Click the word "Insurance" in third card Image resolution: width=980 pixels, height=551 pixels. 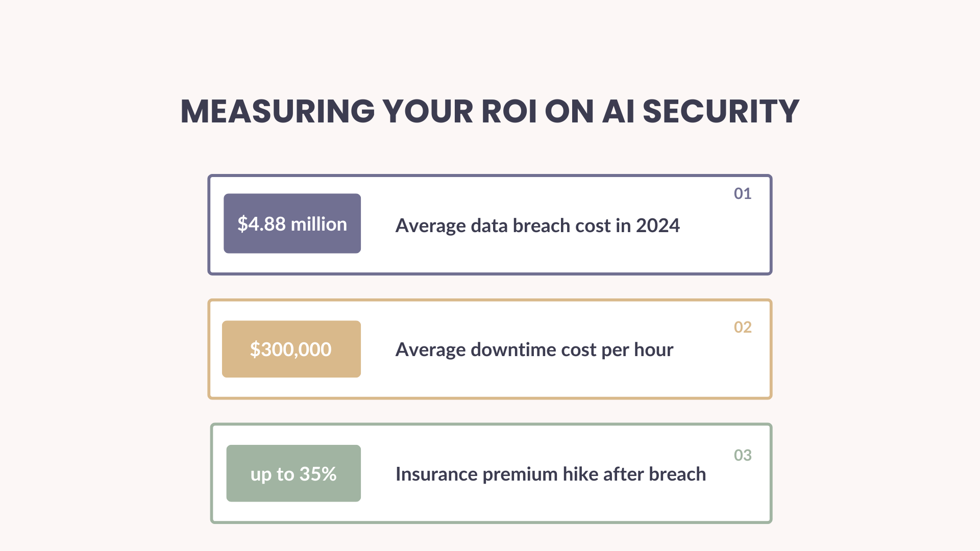436,474
